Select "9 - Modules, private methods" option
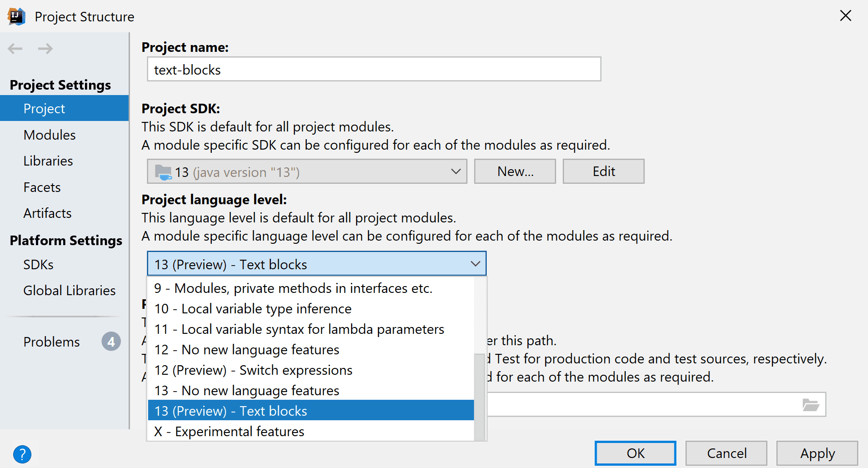The width and height of the screenshot is (868, 468). (x=293, y=288)
